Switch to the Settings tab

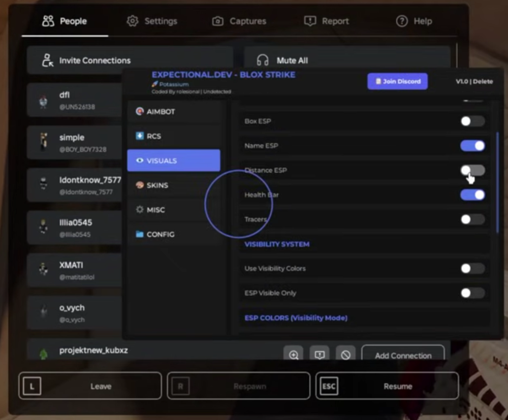152,21
